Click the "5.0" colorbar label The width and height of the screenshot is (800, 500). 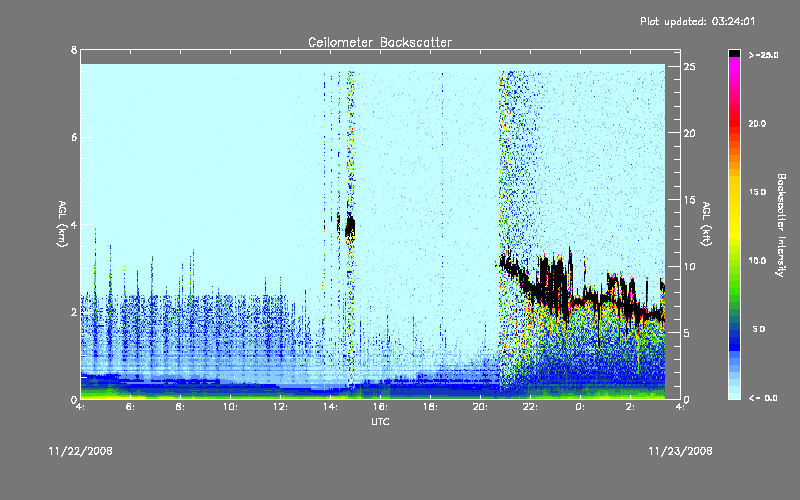(759, 329)
